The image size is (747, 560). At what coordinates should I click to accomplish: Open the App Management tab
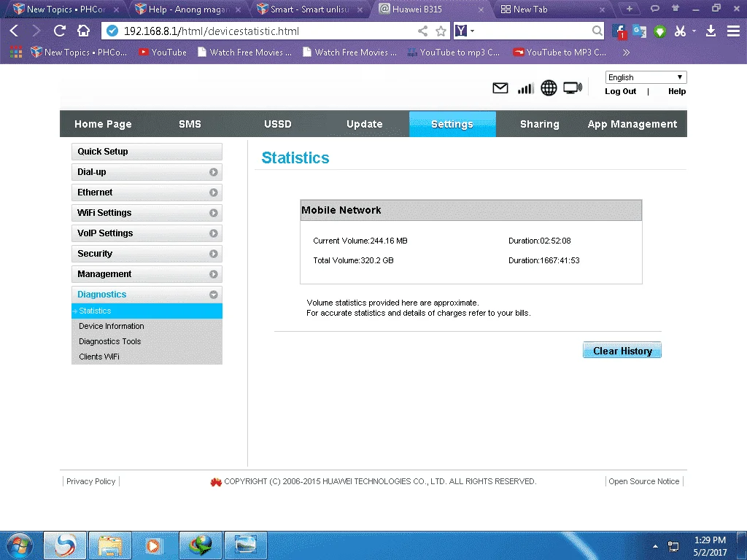coord(632,124)
